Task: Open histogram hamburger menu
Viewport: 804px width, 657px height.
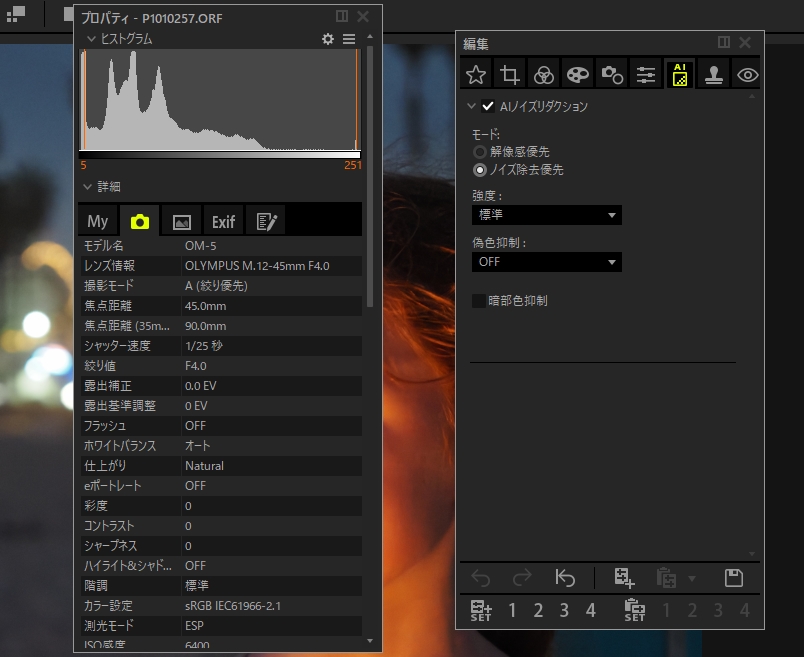Action: [x=349, y=39]
